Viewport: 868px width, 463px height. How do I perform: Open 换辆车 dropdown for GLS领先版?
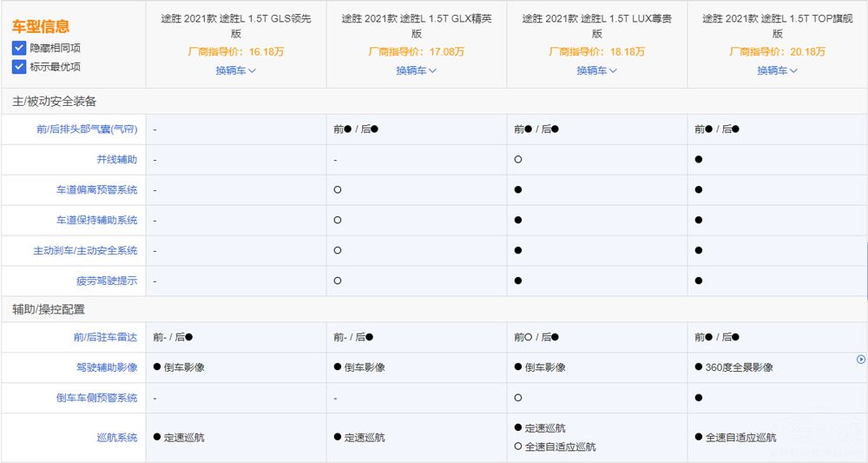click(x=235, y=70)
